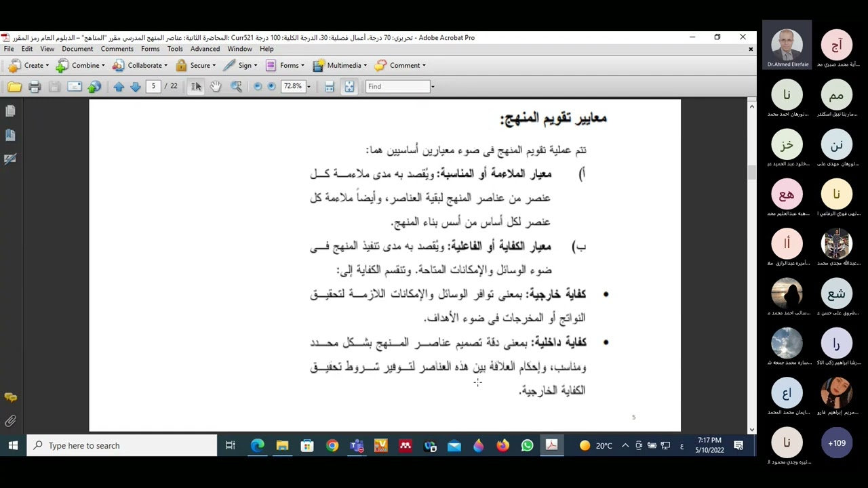Print the document using printer icon
This screenshot has height=488, width=868.
tap(35, 87)
